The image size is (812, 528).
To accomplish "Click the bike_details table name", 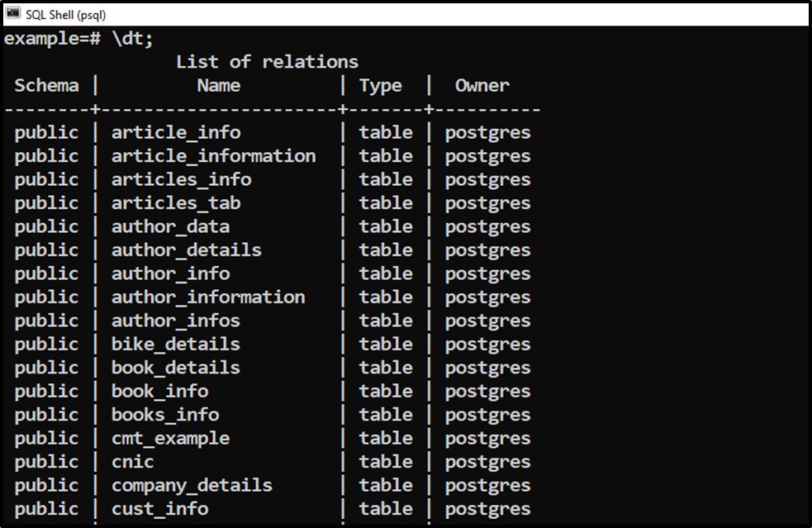I will point(176,344).
